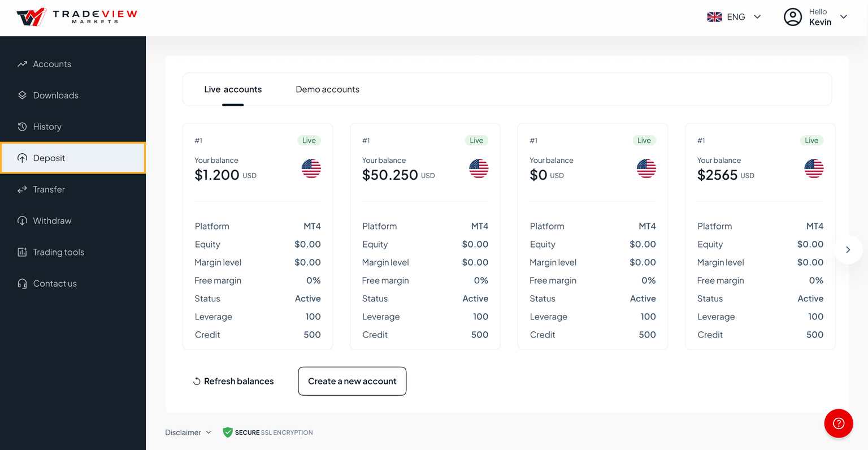Select the Accounts icon in the sidebar
The image size is (868, 450).
coord(21,64)
